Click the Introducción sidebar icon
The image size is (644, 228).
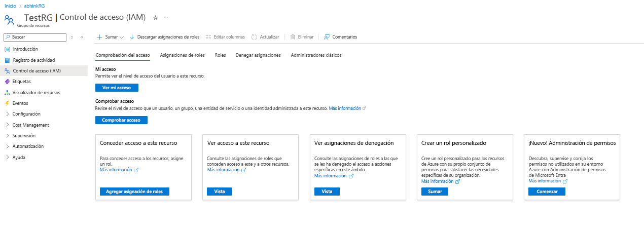pos(7,49)
